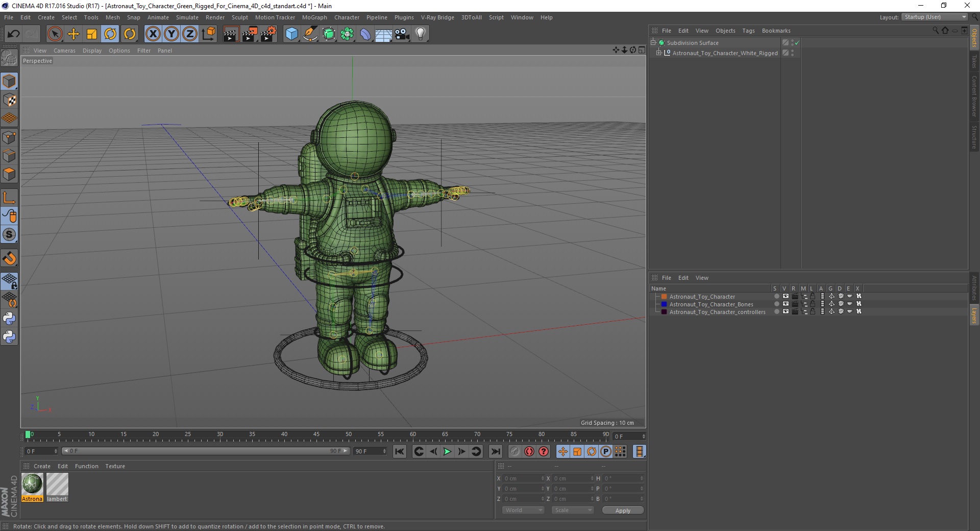This screenshot has height=531, width=980.
Task: Click the Make Editable icon
Action: pos(9,58)
